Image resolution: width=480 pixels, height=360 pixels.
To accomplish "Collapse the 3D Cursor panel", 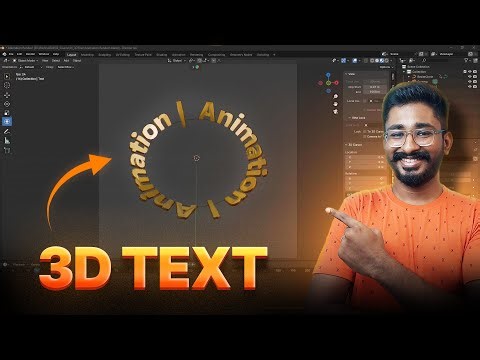I will (346, 145).
